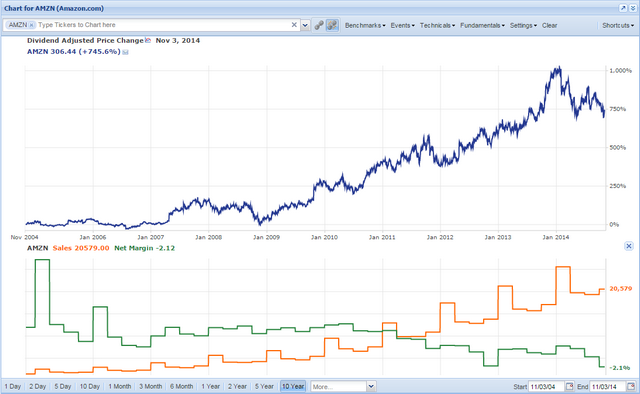Image resolution: width=640 pixels, height=394 pixels.
Task: Click the AMZN 306.44 (+745.6%) label
Action: [x=73, y=52]
